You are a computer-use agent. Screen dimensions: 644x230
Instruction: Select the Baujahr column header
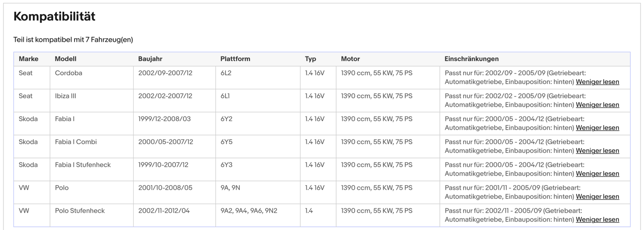tap(150, 59)
